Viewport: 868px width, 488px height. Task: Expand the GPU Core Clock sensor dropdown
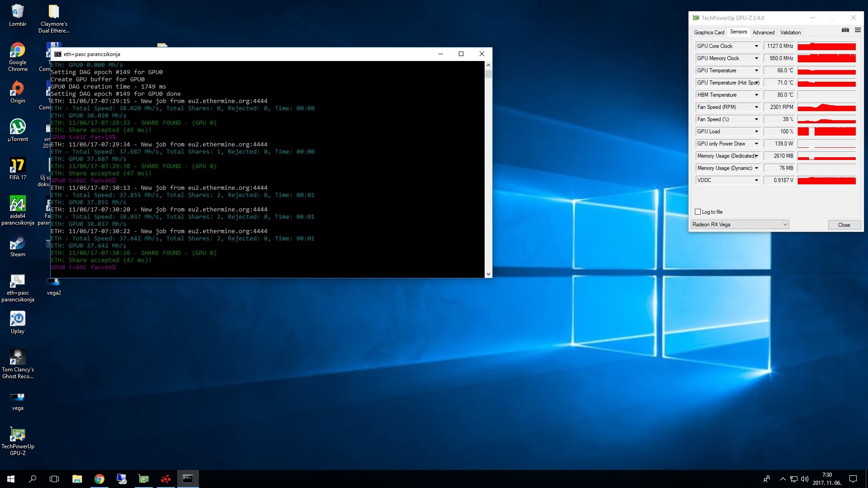pyautogui.click(x=756, y=46)
